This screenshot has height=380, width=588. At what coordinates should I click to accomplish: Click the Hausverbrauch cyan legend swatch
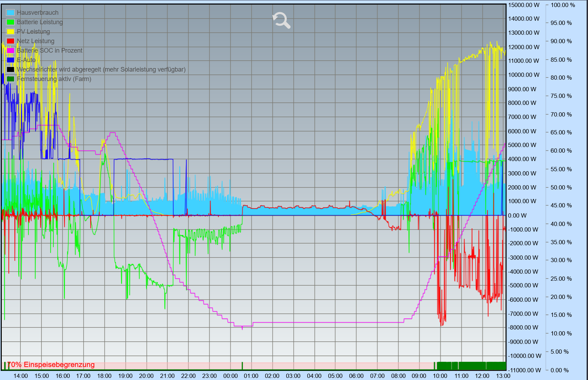point(11,13)
